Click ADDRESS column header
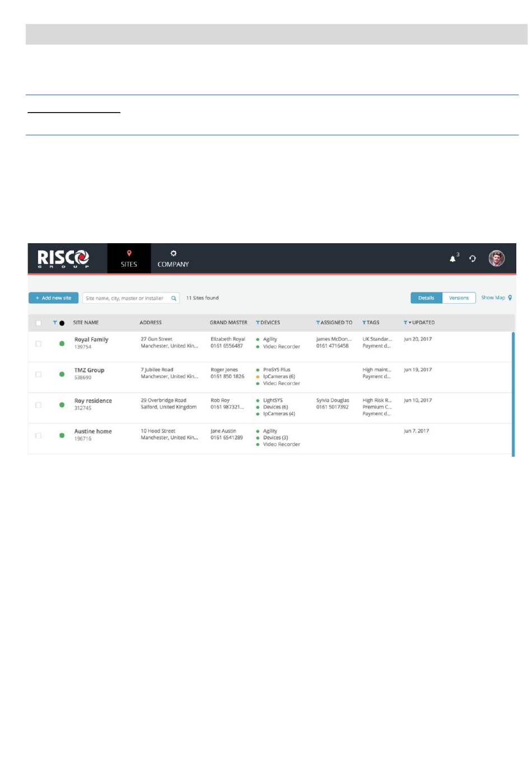532x775 pixels. click(151, 323)
